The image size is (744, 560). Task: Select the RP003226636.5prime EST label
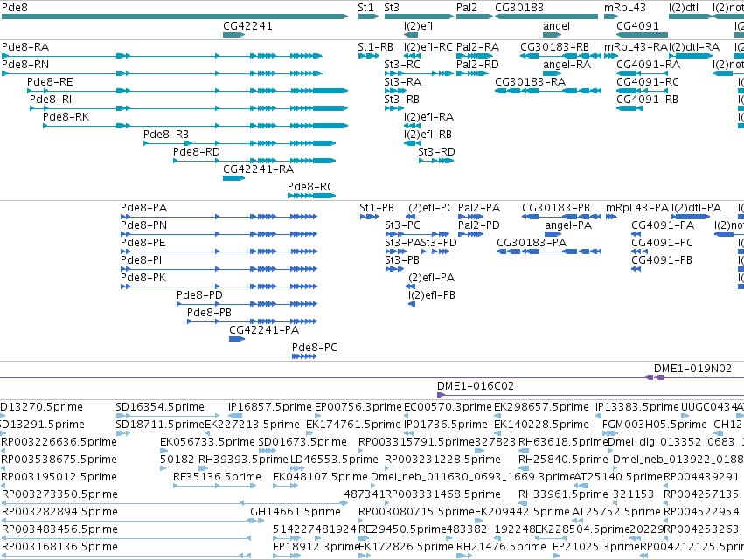[x=59, y=442]
